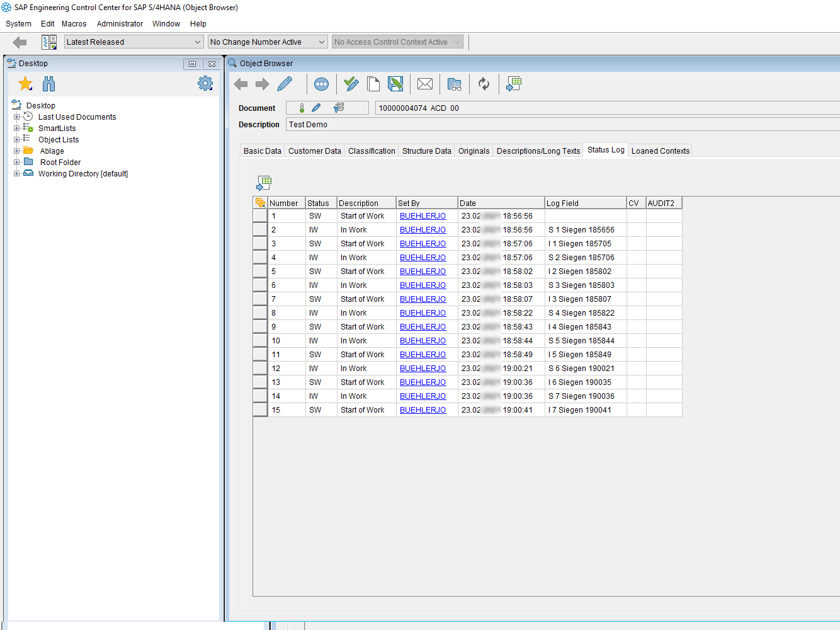Image resolution: width=840 pixels, height=630 pixels.
Task: Select the row 1 selector box
Action: click(x=259, y=216)
